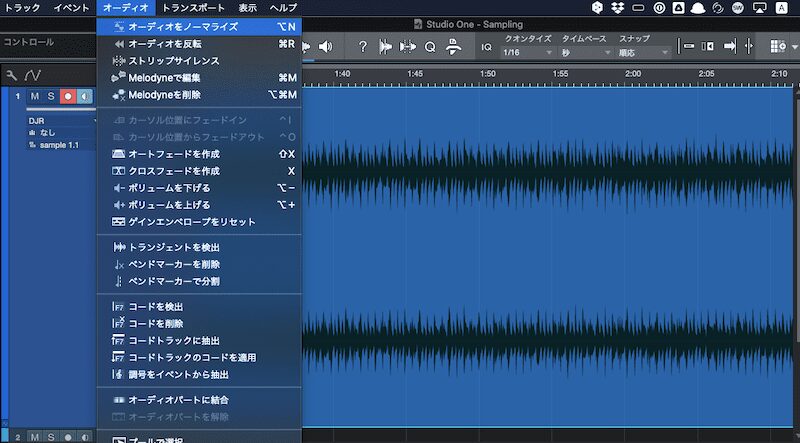Choose Melodyneで編集

199,78
